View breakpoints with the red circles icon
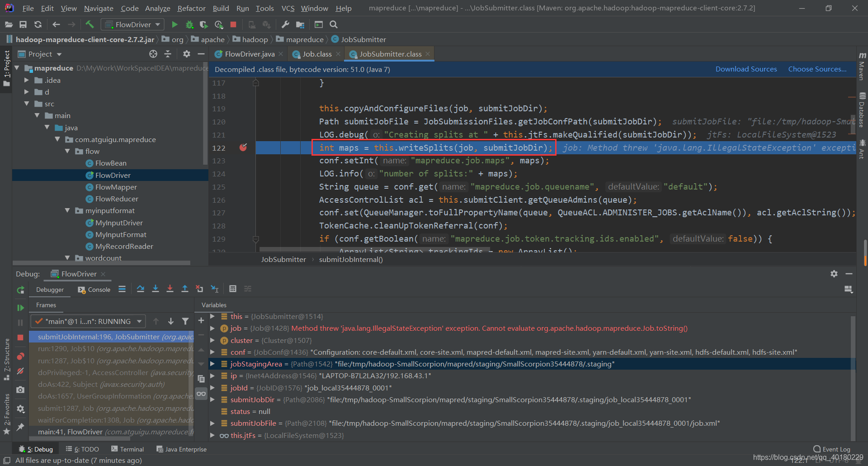Viewport: 868px width, 466px height. tap(20, 357)
